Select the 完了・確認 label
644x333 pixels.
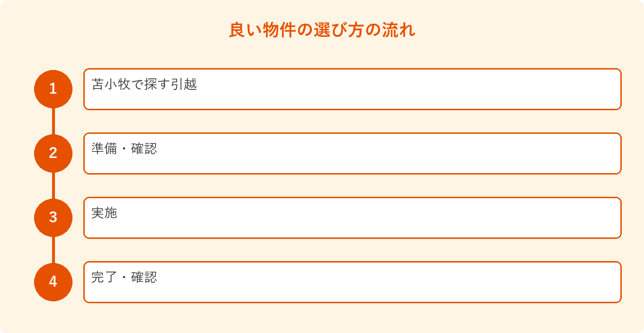click(124, 278)
